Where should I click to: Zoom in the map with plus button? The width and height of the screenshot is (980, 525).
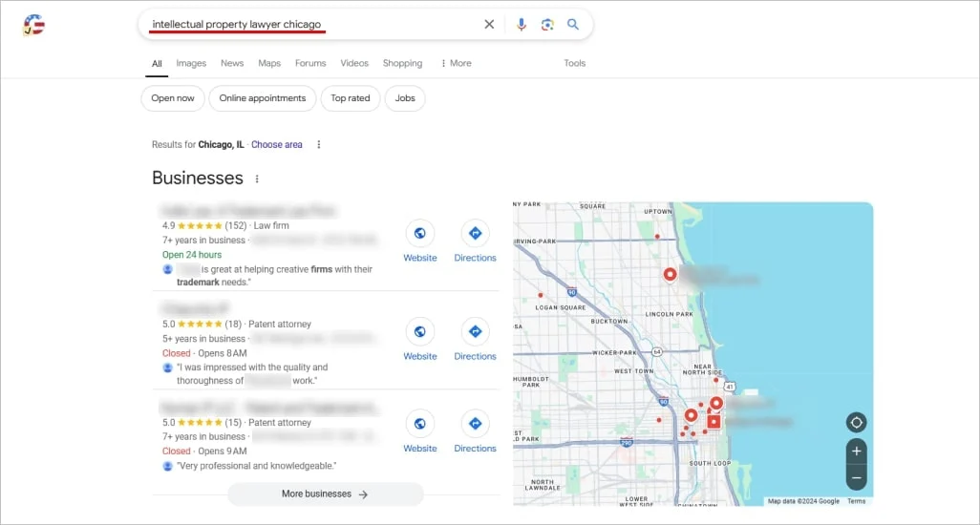click(856, 451)
